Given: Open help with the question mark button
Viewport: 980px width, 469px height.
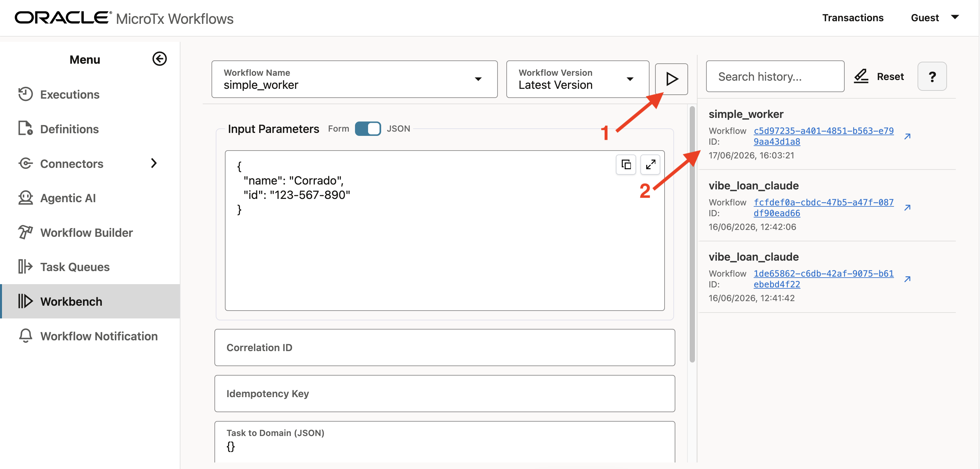Looking at the screenshot, I should [x=932, y=77].
